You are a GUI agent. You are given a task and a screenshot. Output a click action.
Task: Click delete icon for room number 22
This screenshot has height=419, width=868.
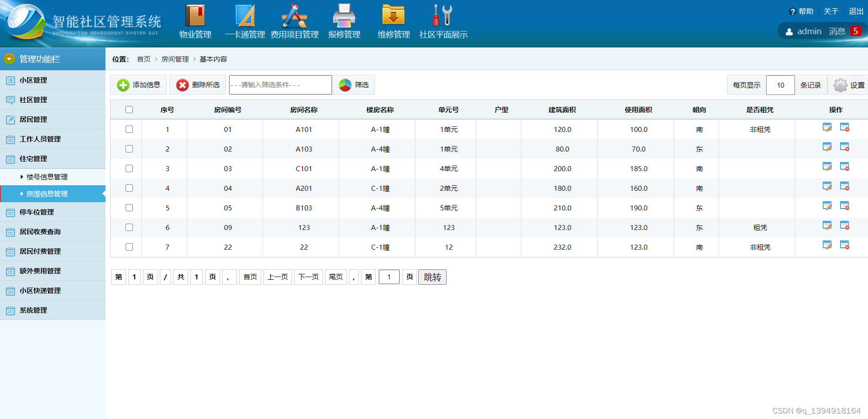pyautogui.click(x=845, y=246)
